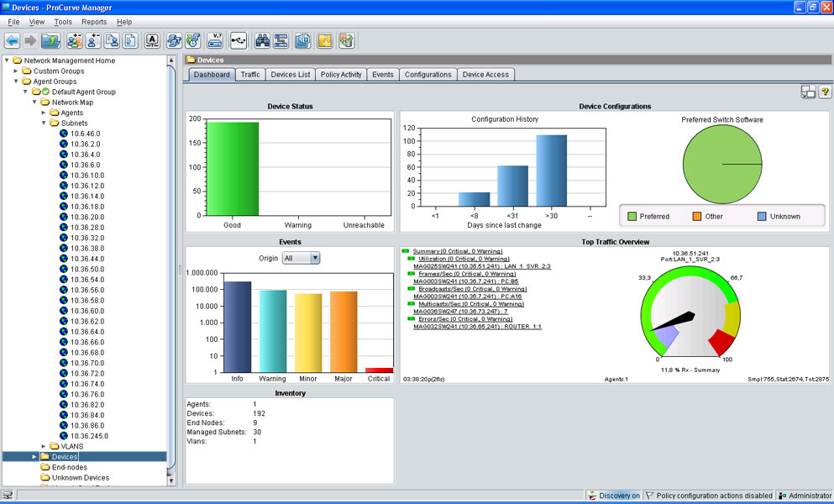This screenshot has height=504, width=834.
Task: Click the tree panel scroll-up arrow
Action: click(x=171, y=60)
